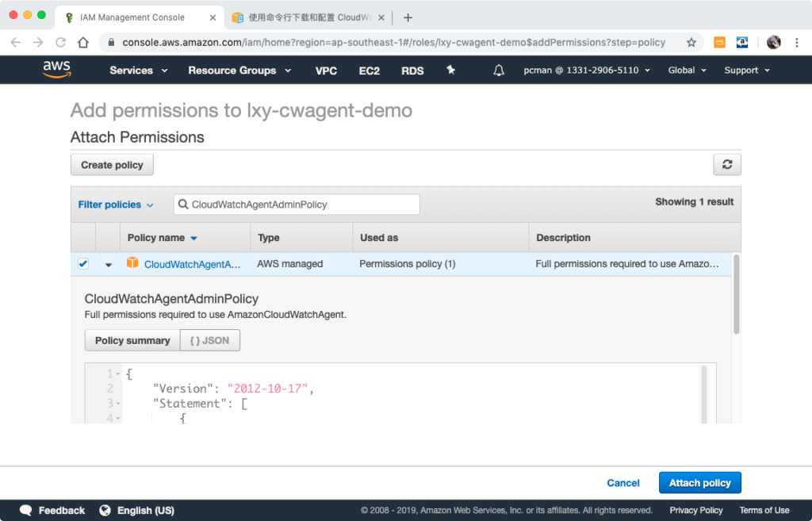
Task: Click the "Permissions policy (1)" cell
Action: point(407,263)
